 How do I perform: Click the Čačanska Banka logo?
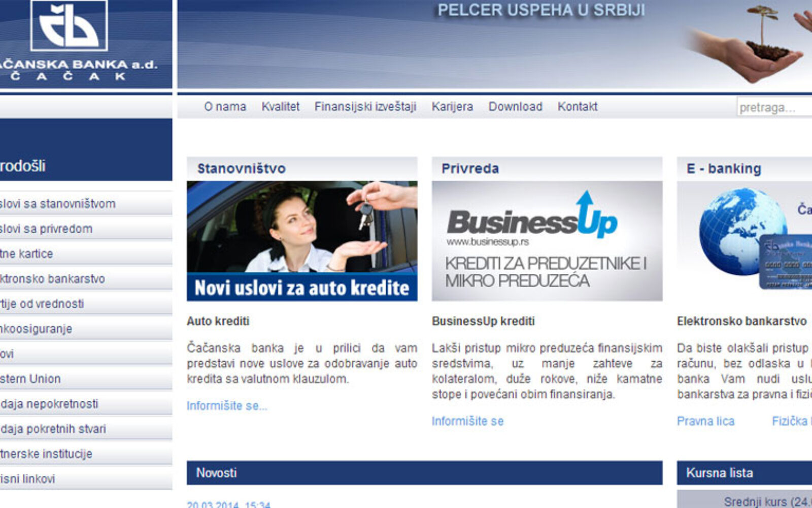pyautogui.click(x=69, y=26)
